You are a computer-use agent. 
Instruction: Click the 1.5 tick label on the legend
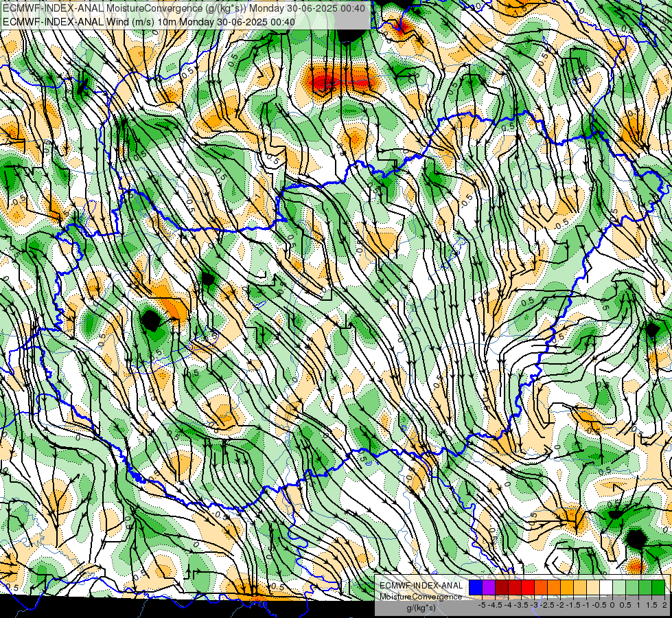(x=651, y=605)
